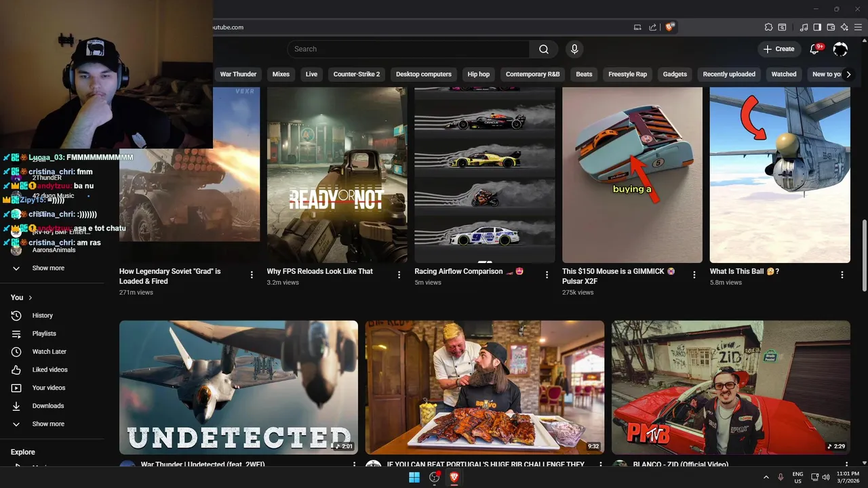
Task: Select the Freestyle Rap filter chip
Action: pos(628,75)
